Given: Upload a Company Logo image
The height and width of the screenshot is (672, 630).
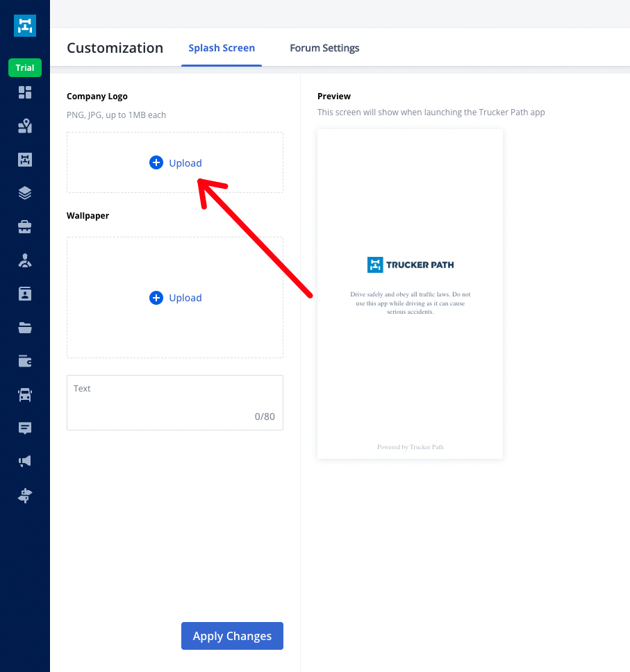Looking at the screenshot, I should (x=175, y=163).
